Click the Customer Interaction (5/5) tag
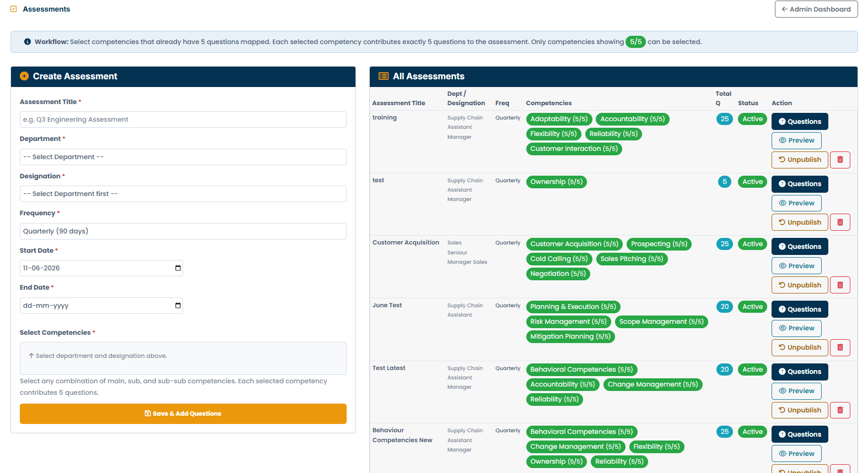The image size is (868, 473). click(x=574, y=149)
